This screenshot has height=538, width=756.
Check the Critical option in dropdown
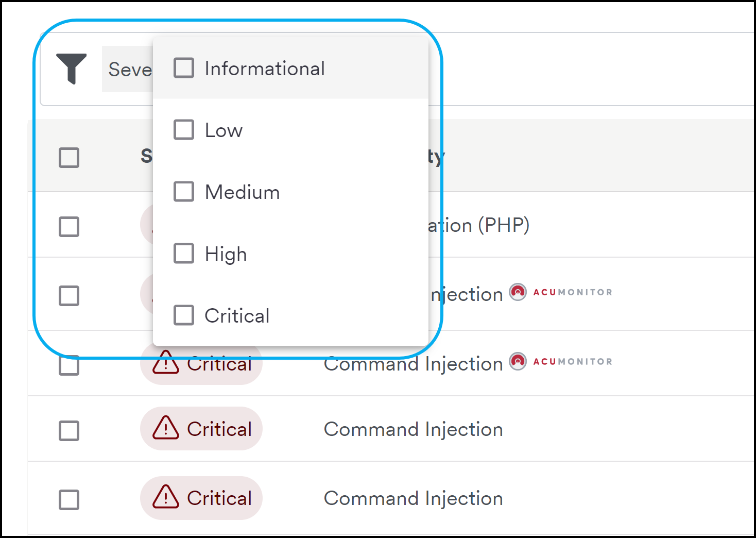click(x=184, y=315)
